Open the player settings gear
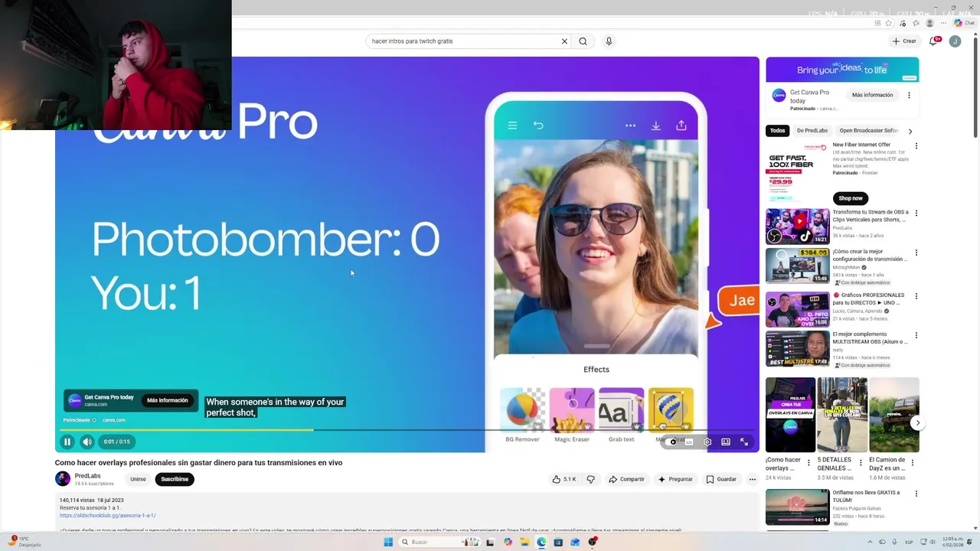 coord(707,442)
